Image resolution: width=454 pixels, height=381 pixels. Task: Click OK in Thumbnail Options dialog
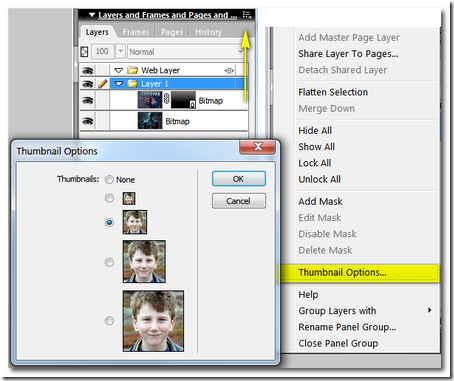[x=239, y=179]
